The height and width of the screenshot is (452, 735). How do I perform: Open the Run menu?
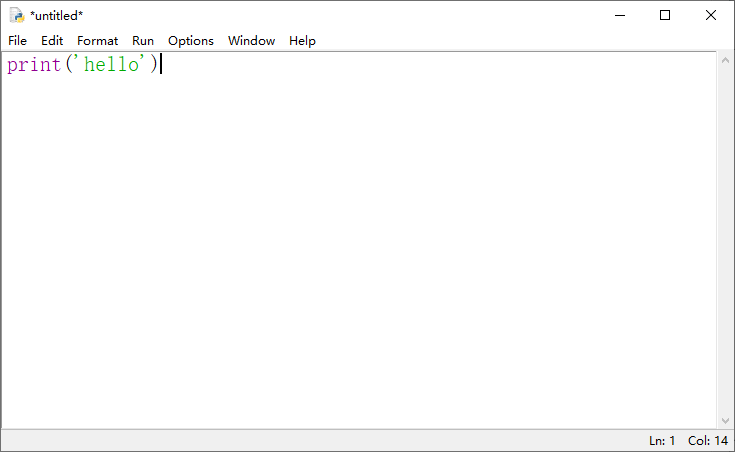(x=143, y=41)
